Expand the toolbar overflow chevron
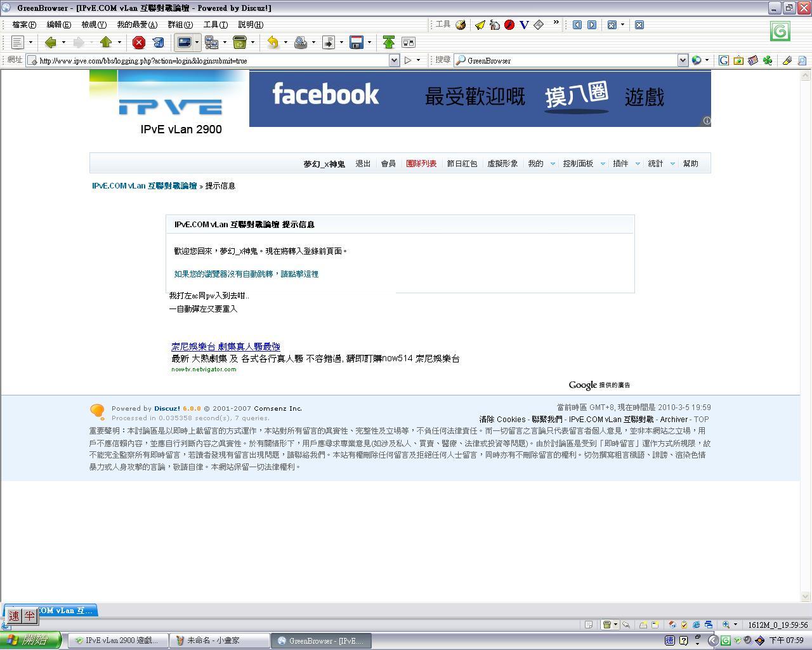 (556, 23)
